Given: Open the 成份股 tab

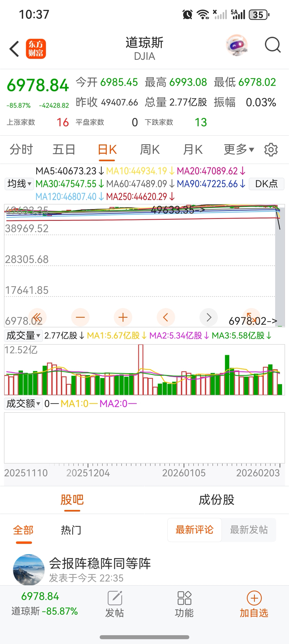Looking at the screenshot, I should (x=217, y=500).
